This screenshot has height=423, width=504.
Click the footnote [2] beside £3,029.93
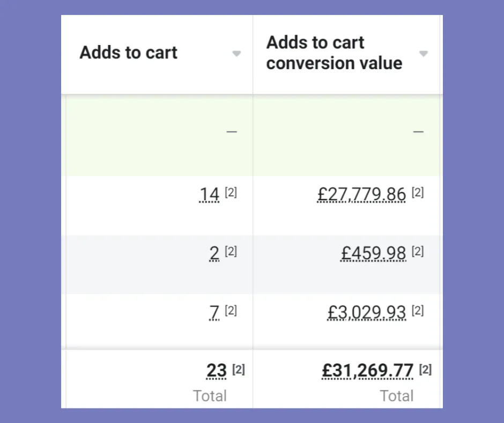(x=418, y=310)
